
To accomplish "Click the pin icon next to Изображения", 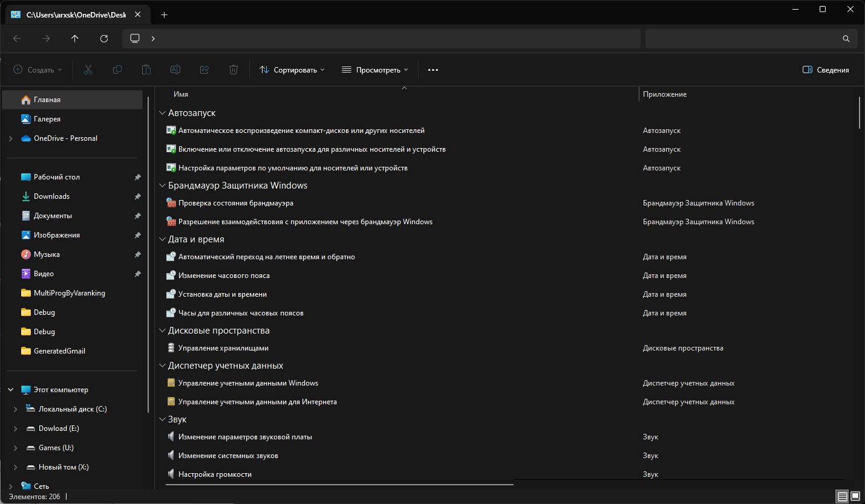I will [137, 235].
